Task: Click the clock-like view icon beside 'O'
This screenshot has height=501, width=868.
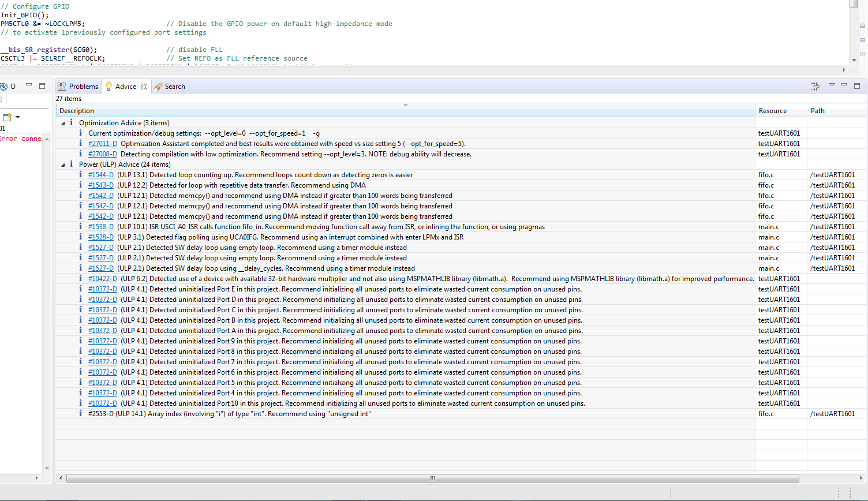Action: click(x=3, y=87)
